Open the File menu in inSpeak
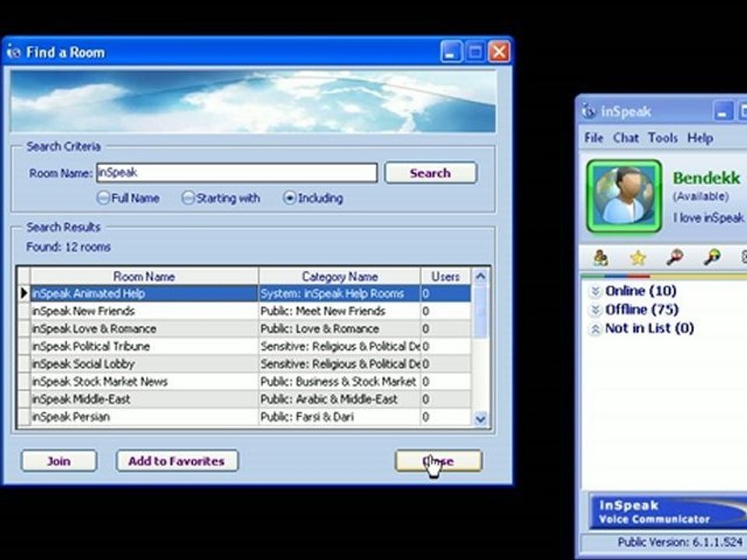The image size is (747, 560). (x=594, y=138)
